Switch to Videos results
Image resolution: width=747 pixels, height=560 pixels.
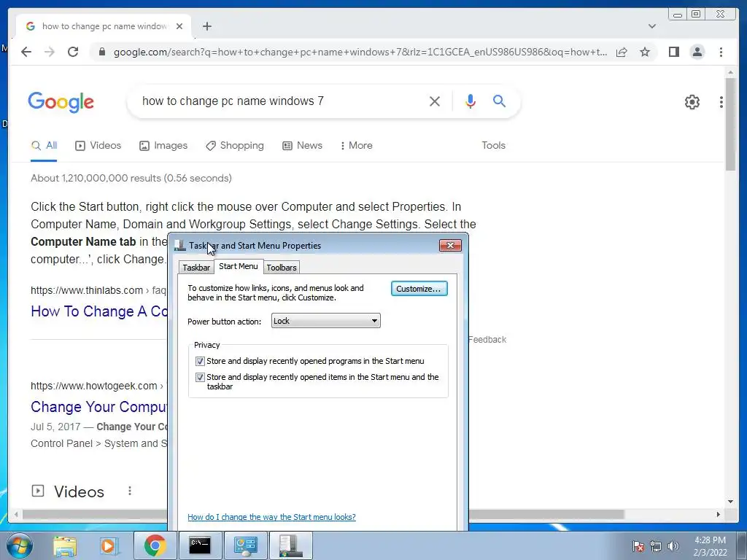click(x=98, y=146)
